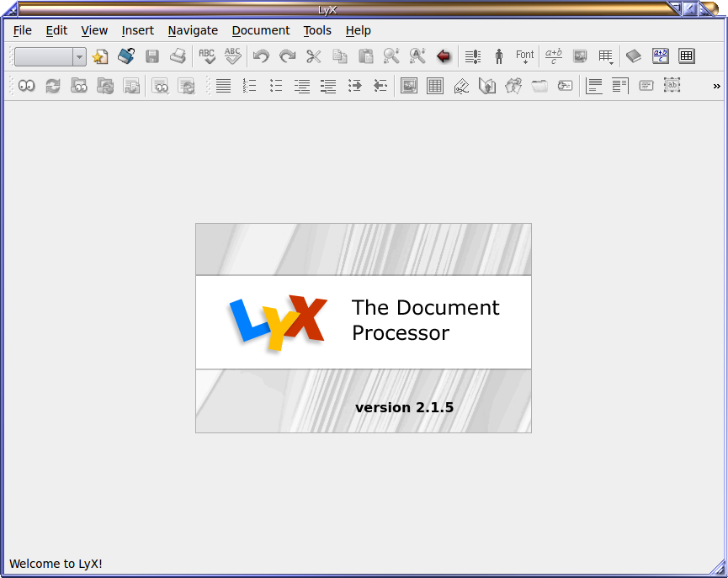Cut selection with the scissors icon

[313, 56]
